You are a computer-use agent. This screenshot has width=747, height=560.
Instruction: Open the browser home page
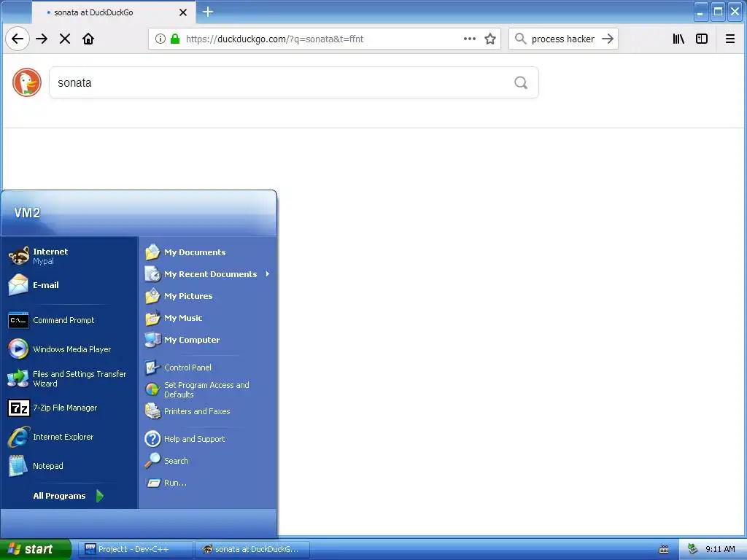pyautogui.click(x=88, y=39)
